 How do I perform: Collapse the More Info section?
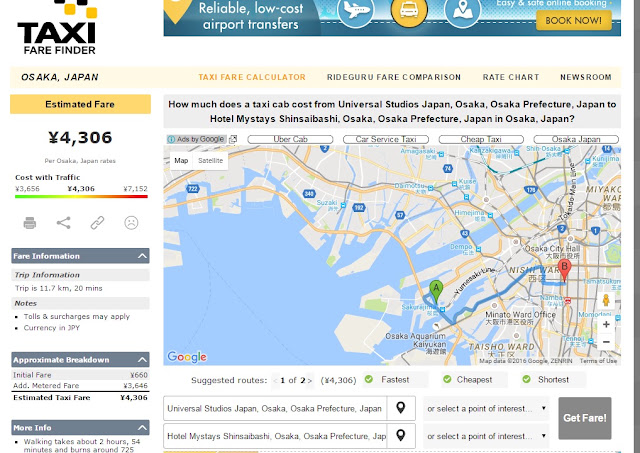[x=142, y=427]
